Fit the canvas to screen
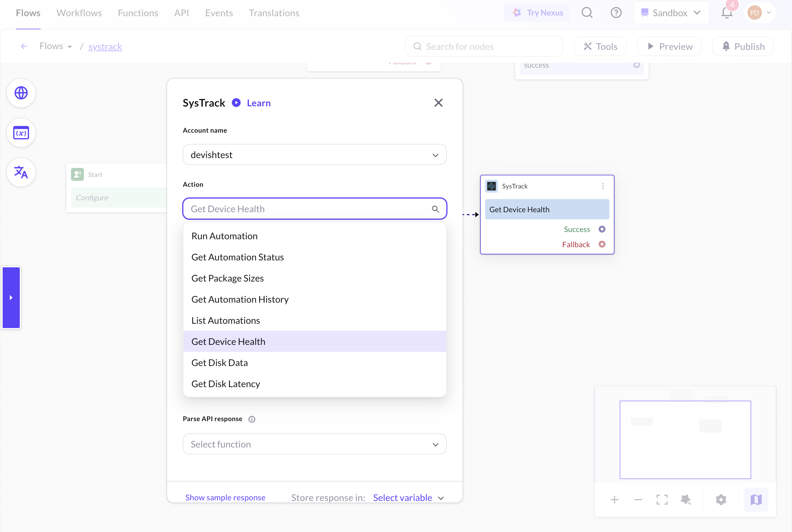Image resolution: width=792 pixels, height=532 pixels. (x=662, y=499)
